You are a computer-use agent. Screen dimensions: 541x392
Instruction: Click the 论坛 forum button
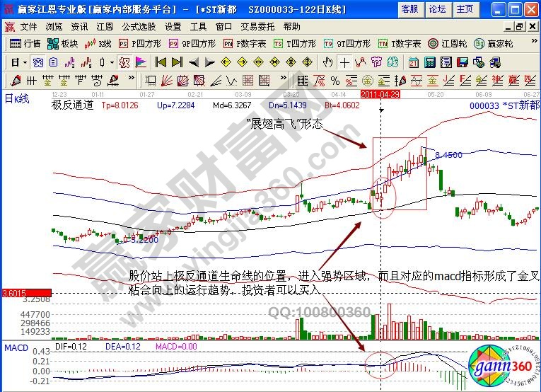click(x=437, y=8)
